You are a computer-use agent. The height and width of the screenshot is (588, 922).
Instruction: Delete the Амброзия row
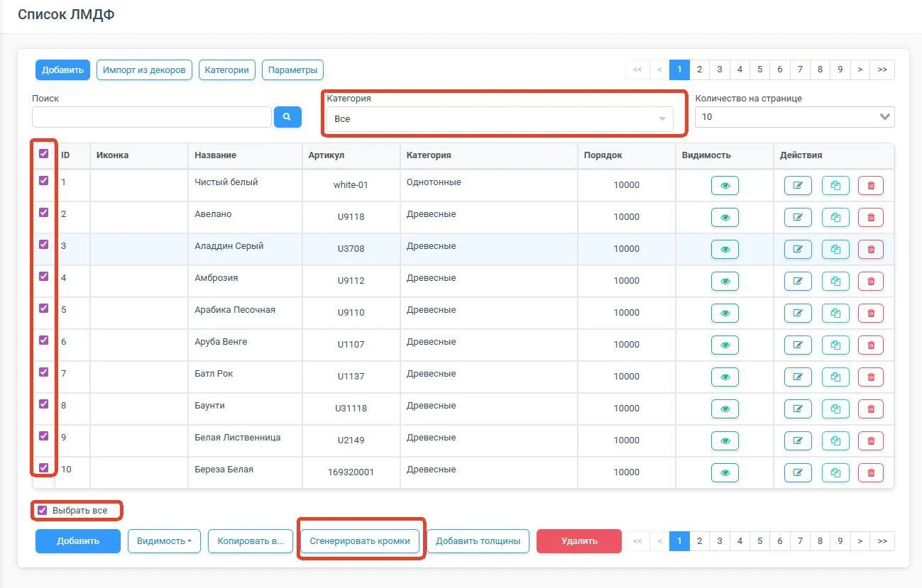tap(871, 281)
